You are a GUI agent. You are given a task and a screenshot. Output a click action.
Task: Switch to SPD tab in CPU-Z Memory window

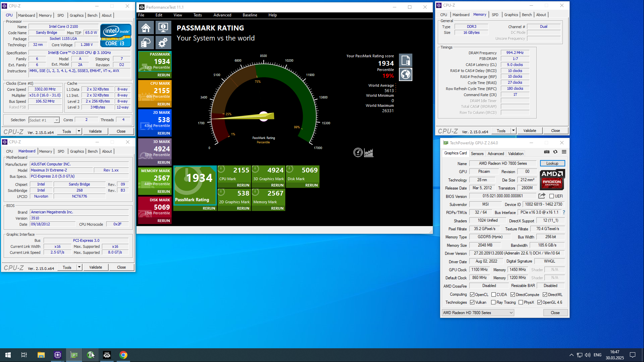coord(495,15)
